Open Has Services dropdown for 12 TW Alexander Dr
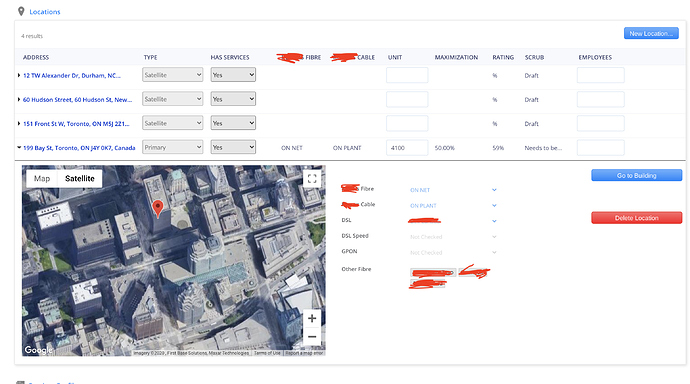Viewport: 690px width, 384px height. (233, 75)
